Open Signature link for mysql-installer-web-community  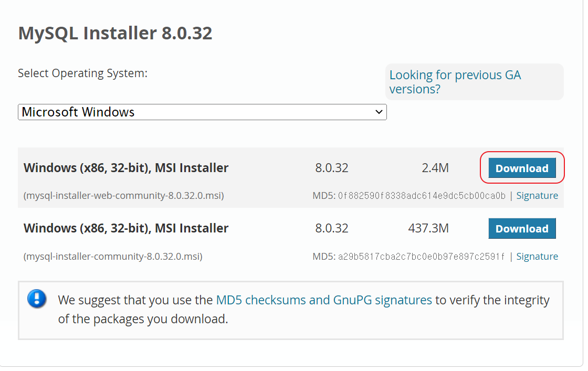coord(537,196)
